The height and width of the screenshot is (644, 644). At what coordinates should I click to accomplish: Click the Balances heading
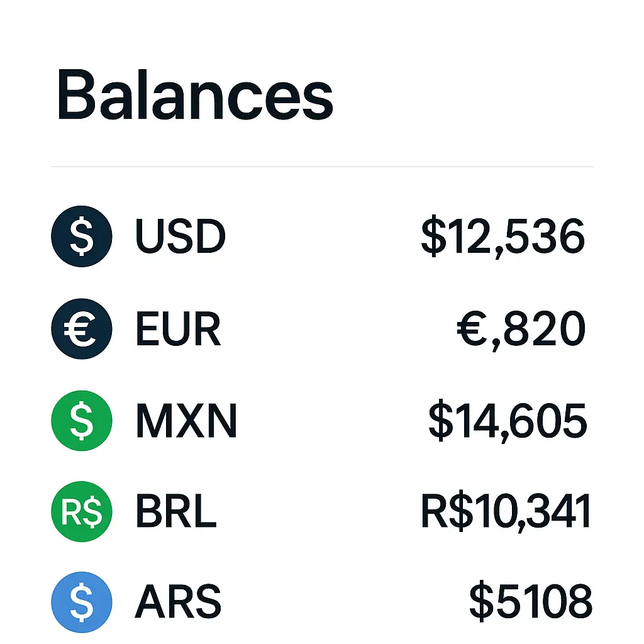pos(194,96)
